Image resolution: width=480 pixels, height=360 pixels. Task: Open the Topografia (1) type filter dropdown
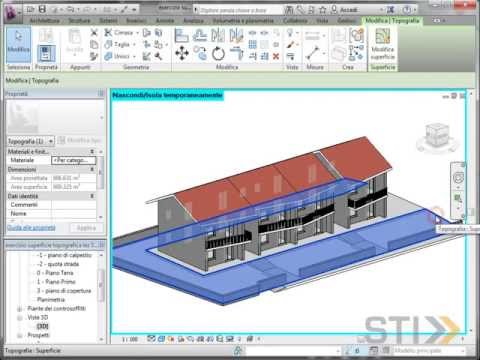(x=31, y=141)
